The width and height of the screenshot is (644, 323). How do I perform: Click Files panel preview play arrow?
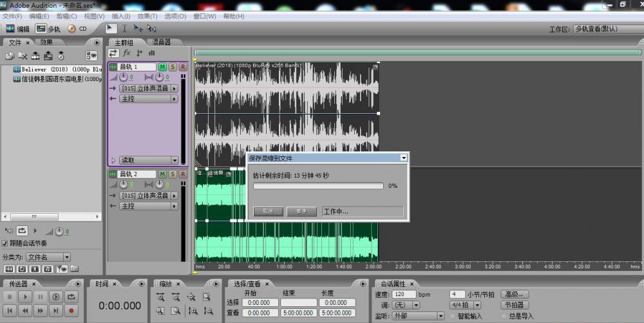tap(35, 231)
